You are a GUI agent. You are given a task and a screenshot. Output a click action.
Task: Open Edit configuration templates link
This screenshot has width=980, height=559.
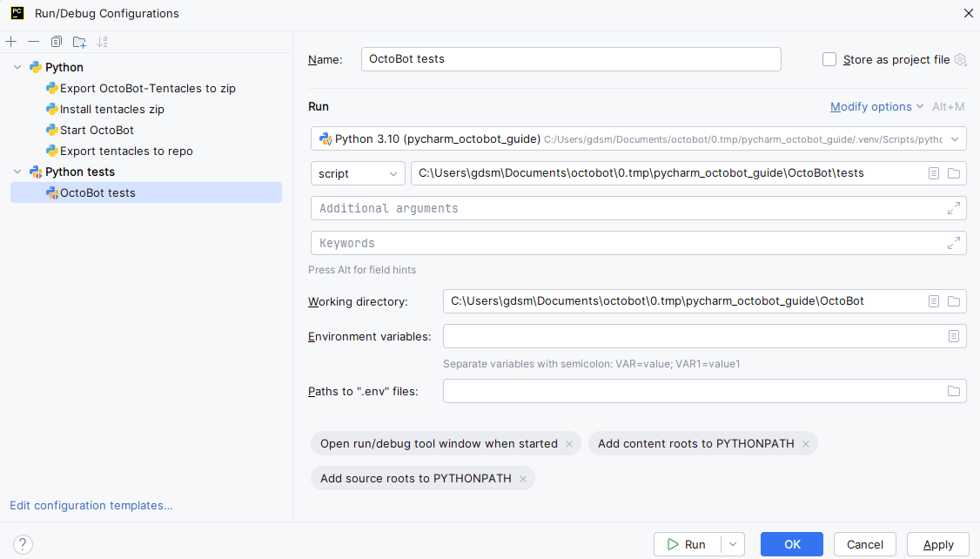coord(91,505)
